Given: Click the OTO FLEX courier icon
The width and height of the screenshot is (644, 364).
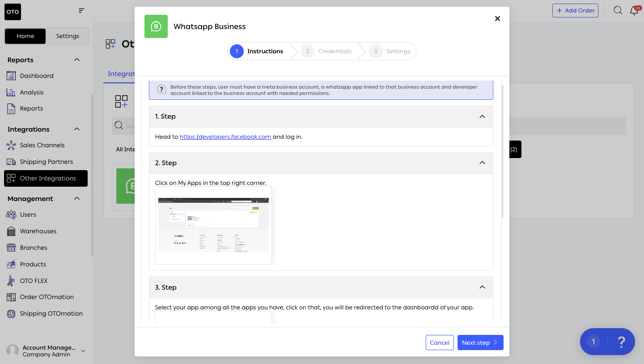Looking at the screenshot, I should tap(11, 281).
